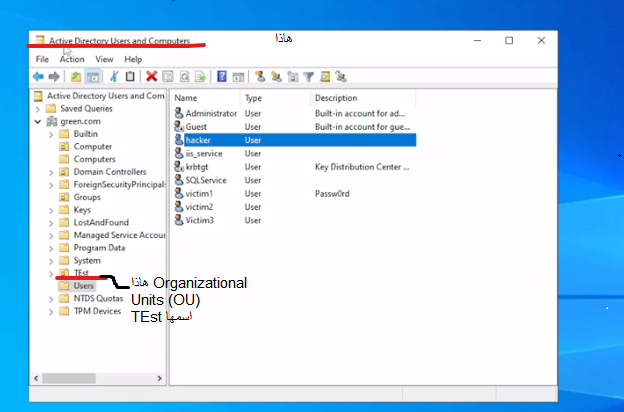Click the Paste clipboard icon
Viewport: 624px width, 412px height.
pyautogui.click(x=130, y=76)
